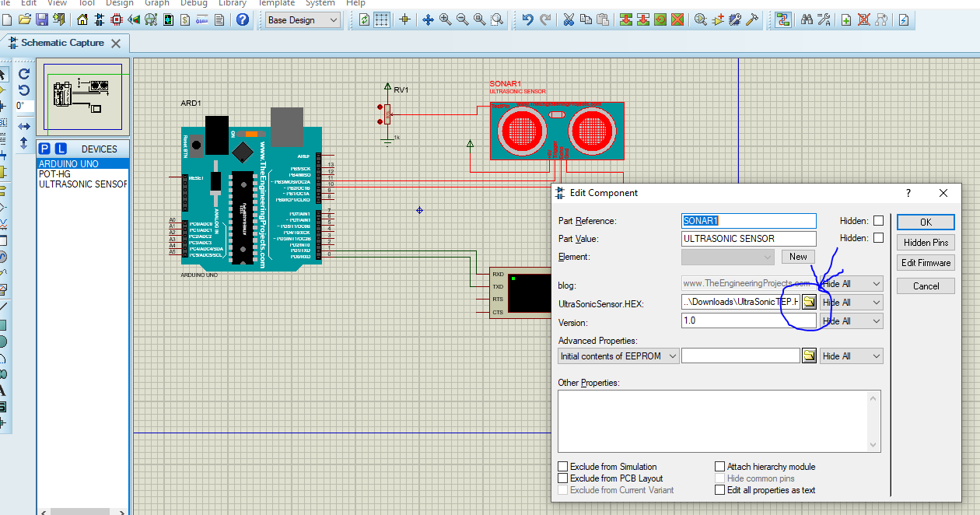Select POT-HG in devices list

click(82, 174)
